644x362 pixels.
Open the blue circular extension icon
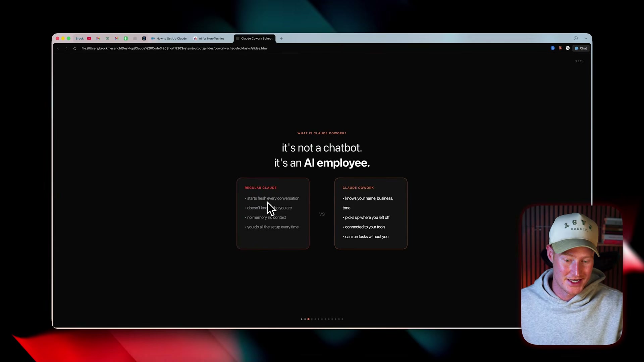[553, 48]
